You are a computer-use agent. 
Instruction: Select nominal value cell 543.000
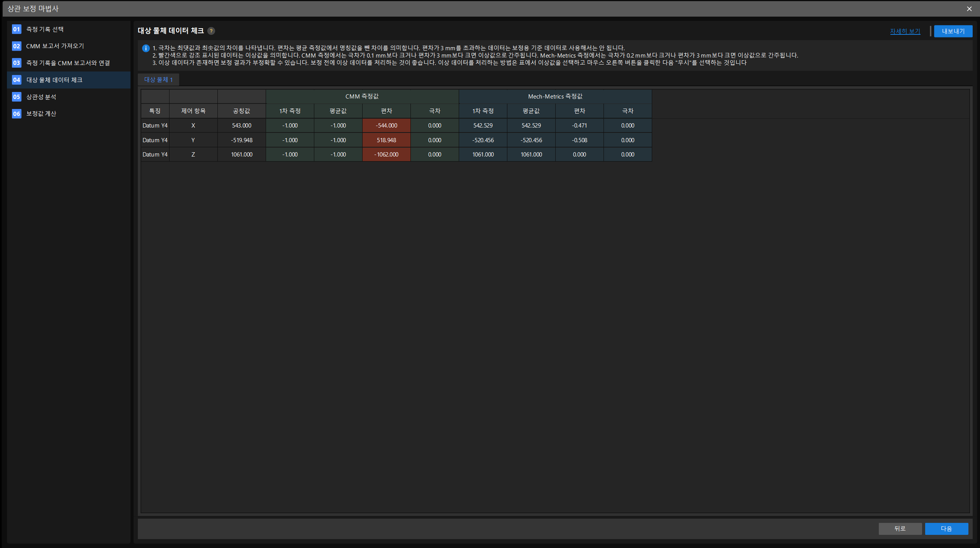tap(242, 126)
